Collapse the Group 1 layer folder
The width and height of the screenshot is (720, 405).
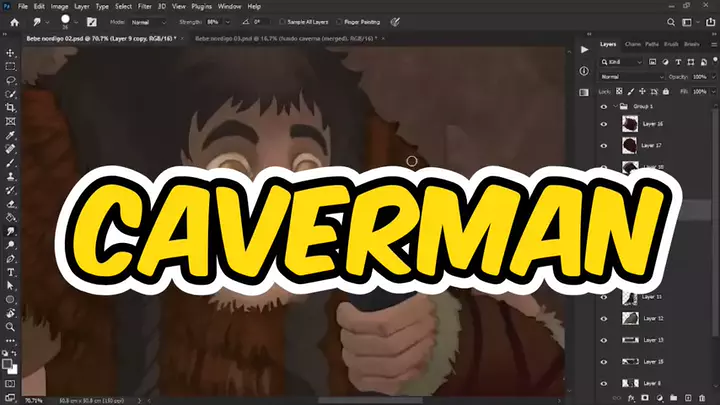coord(614,105)
